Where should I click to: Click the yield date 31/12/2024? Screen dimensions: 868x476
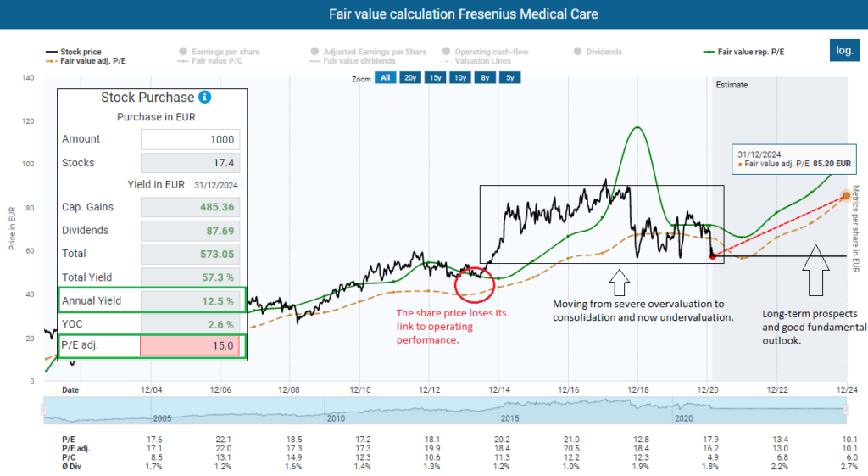point(216,185)
